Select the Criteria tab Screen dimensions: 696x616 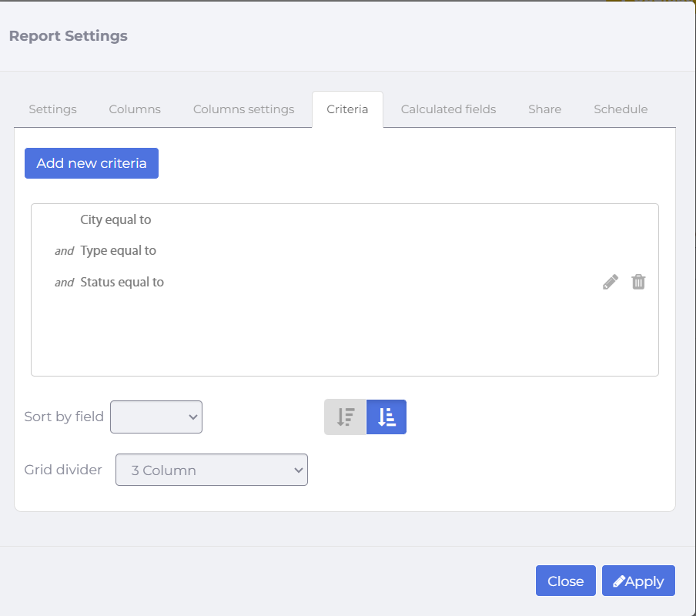click(x=347, y=109)
